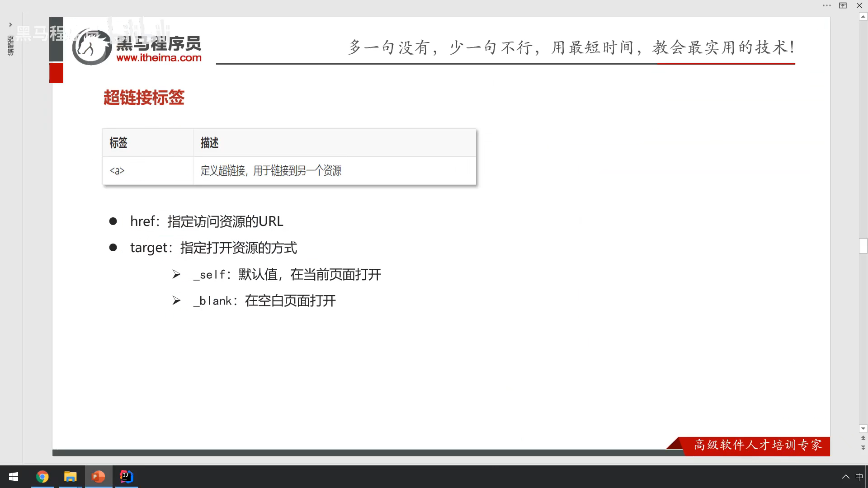Open Chrome from the taskbar
Image resolution: width=868 pixels, height=488 pixels.
pos(42,477)
